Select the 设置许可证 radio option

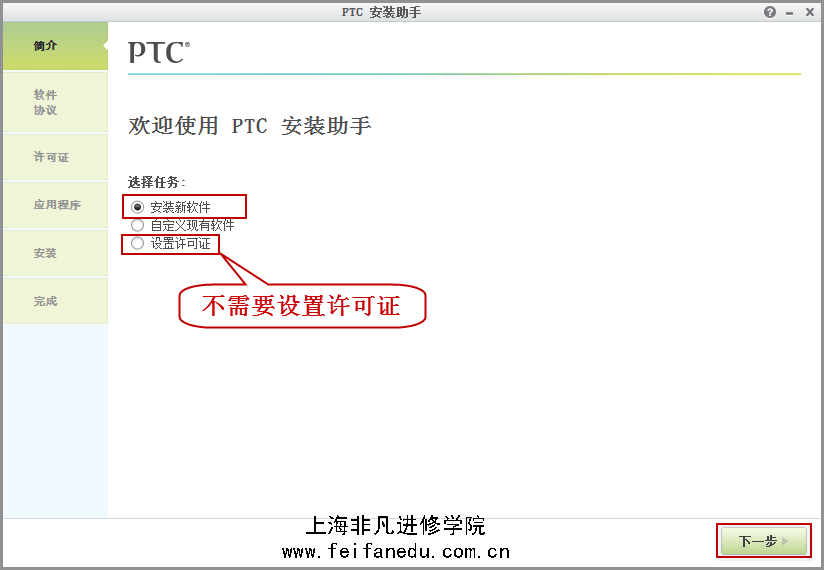click(x=137, y=243)
